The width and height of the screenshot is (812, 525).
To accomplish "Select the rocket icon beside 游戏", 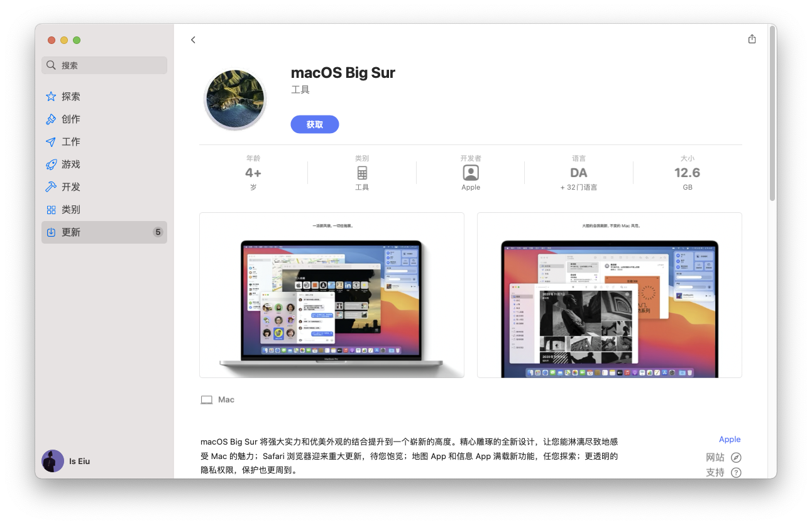I will [51, 165].
